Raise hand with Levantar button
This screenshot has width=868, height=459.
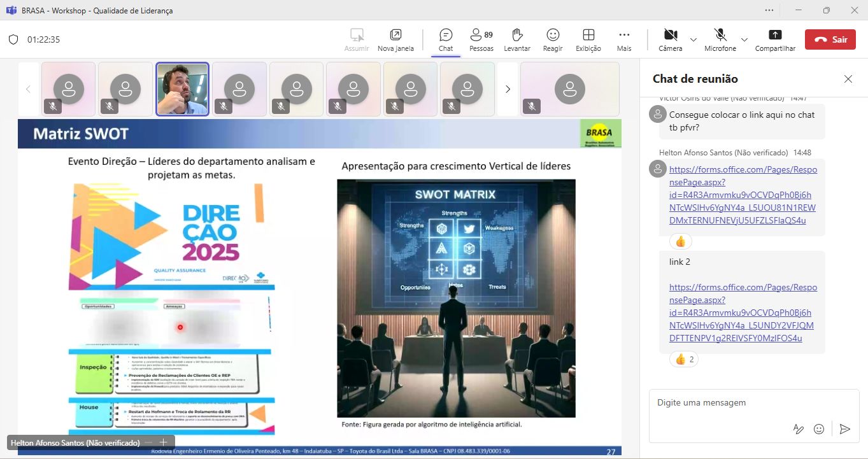[516, 39]
